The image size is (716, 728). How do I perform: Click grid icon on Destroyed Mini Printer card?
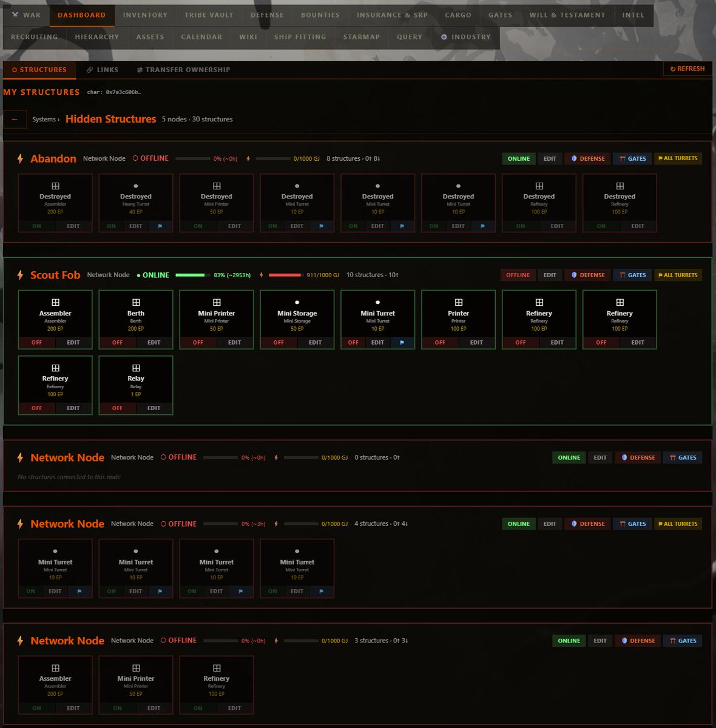tap(217, 186)
